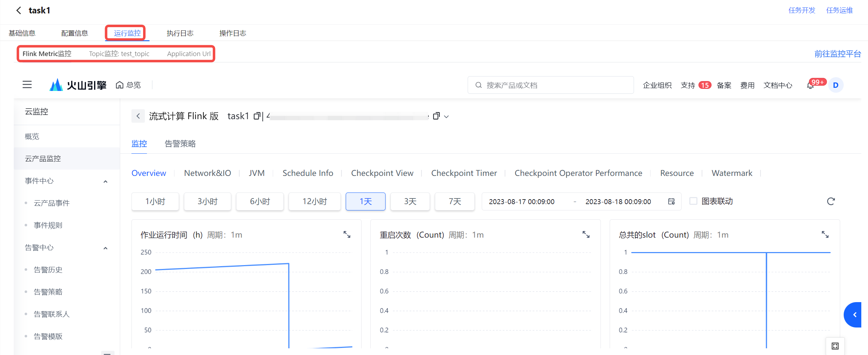The height and width of the screenshot is (355, 868).
Task: Collapse the 告警中心 section
Action: click(x=105, y=248)
